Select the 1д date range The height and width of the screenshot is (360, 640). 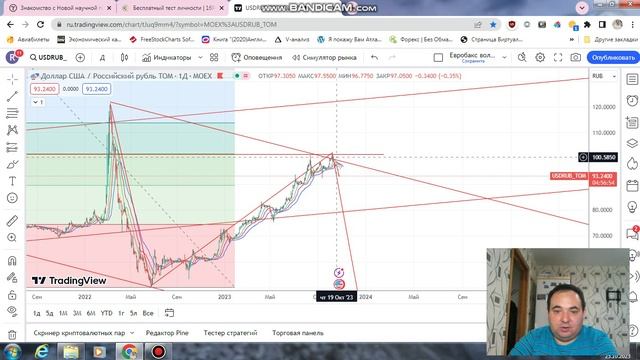pyautogui.click(x=36, y=313)
